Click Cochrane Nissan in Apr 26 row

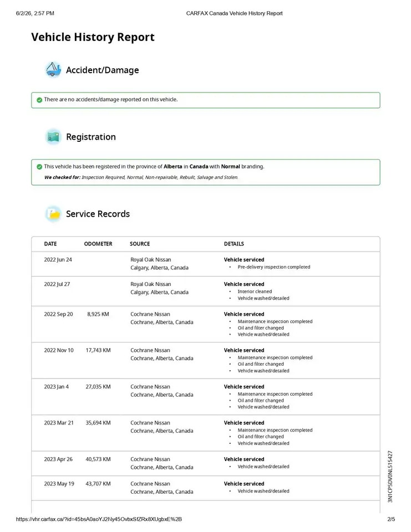150,459
